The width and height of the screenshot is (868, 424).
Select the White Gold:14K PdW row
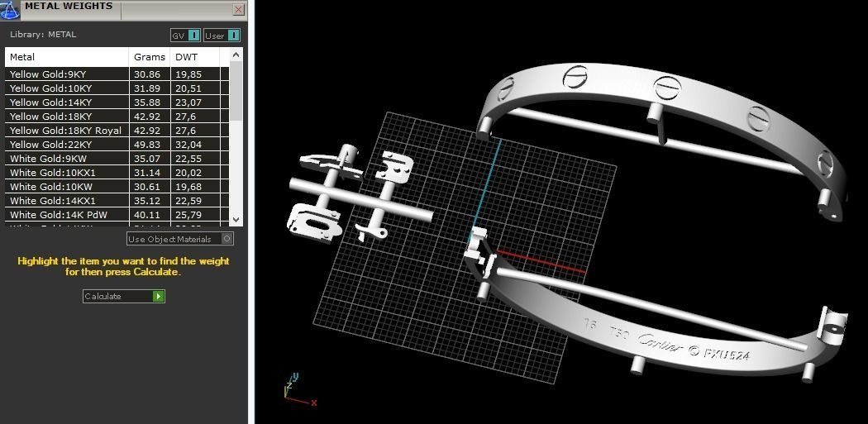[x=117, y=215]
